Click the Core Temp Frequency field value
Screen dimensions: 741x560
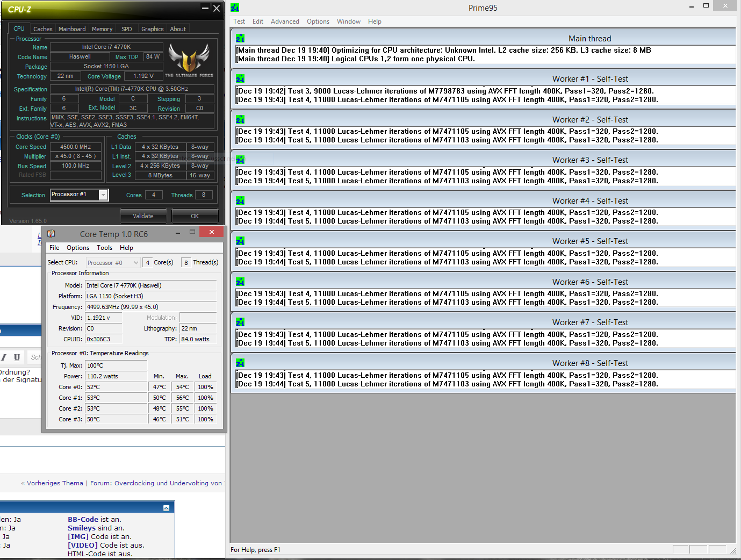[x=150, y=307]
